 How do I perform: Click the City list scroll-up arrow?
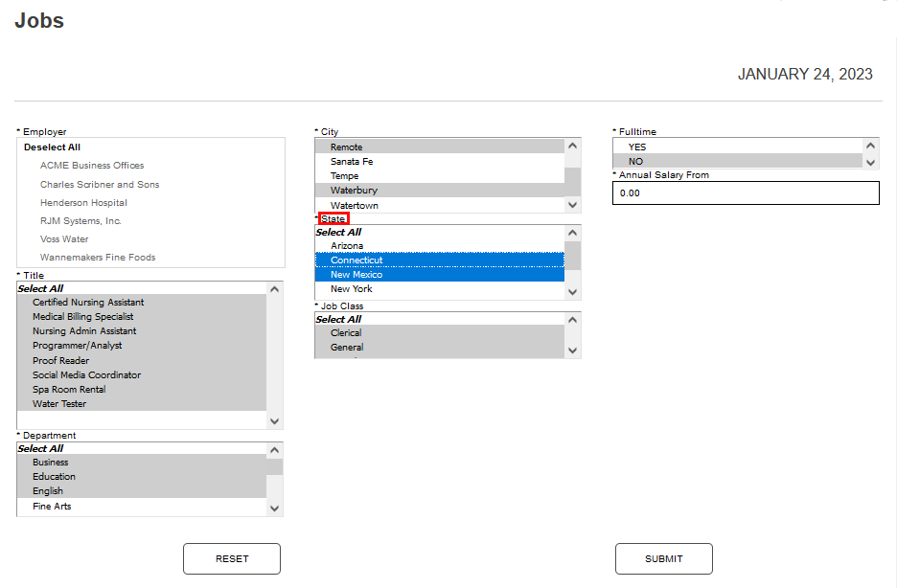click(x=573, y=147)
